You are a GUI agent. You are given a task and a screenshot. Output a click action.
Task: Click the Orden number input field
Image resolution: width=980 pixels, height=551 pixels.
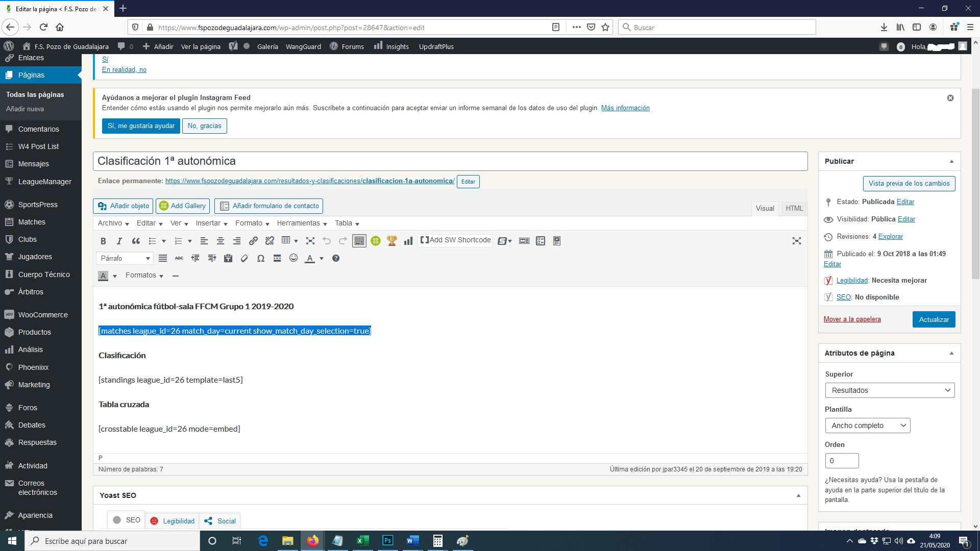(x=842, y=461)
